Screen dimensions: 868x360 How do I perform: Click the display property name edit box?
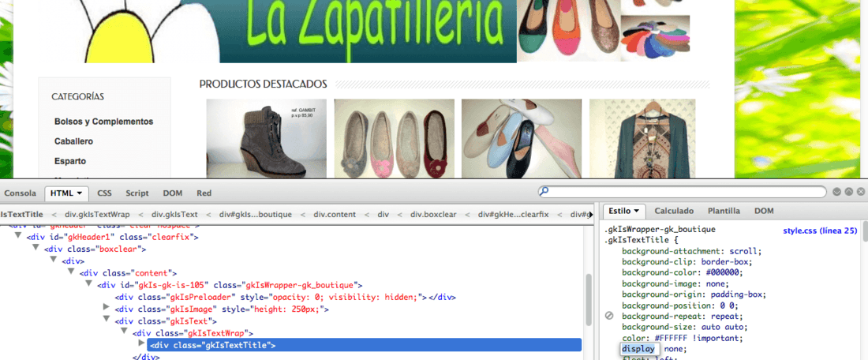pyautogui.click(x=640, y=349)
